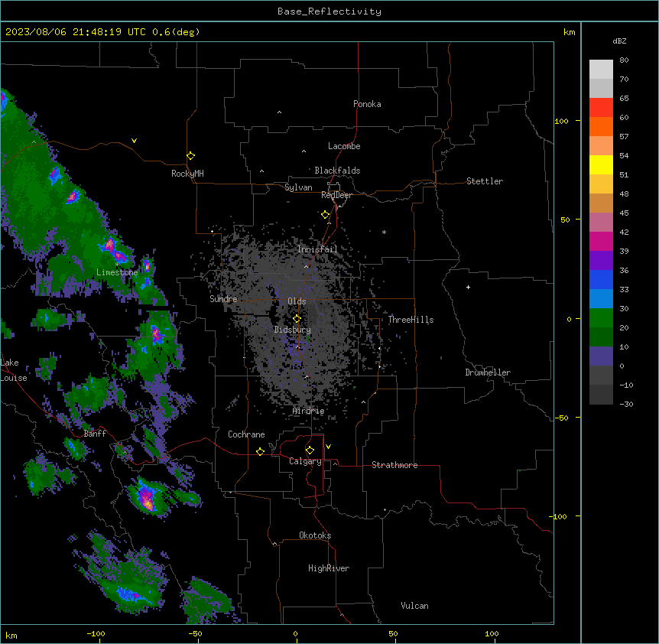The height and width of the screenshot is (644, 659).
Task: Click the km unit label at bottom left
Action: [11, 635]
